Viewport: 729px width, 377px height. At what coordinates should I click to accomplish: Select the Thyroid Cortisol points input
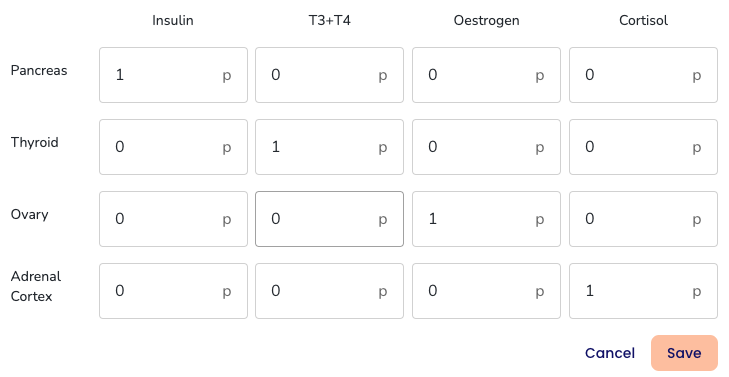[x=643, y=147]
